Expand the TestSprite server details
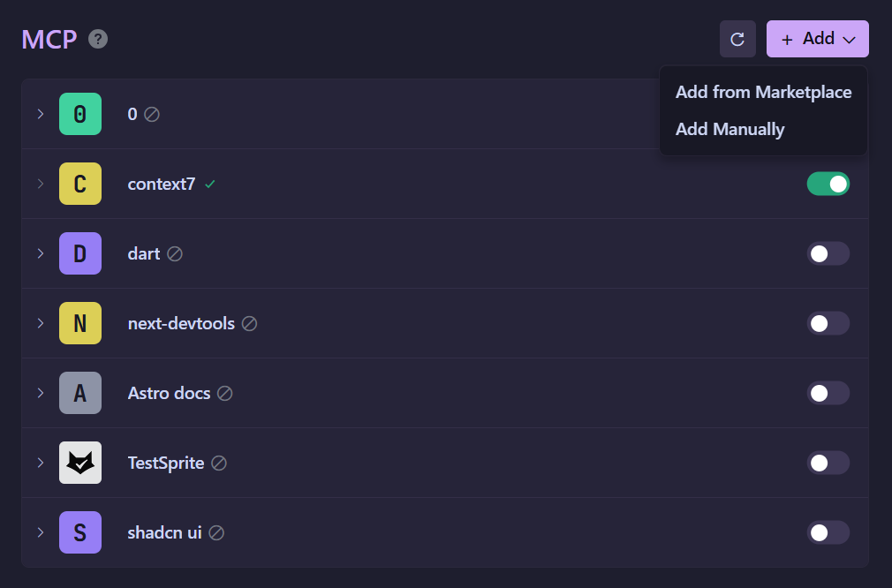The width and height of the screenshot is (892, 588). (40, 463)
